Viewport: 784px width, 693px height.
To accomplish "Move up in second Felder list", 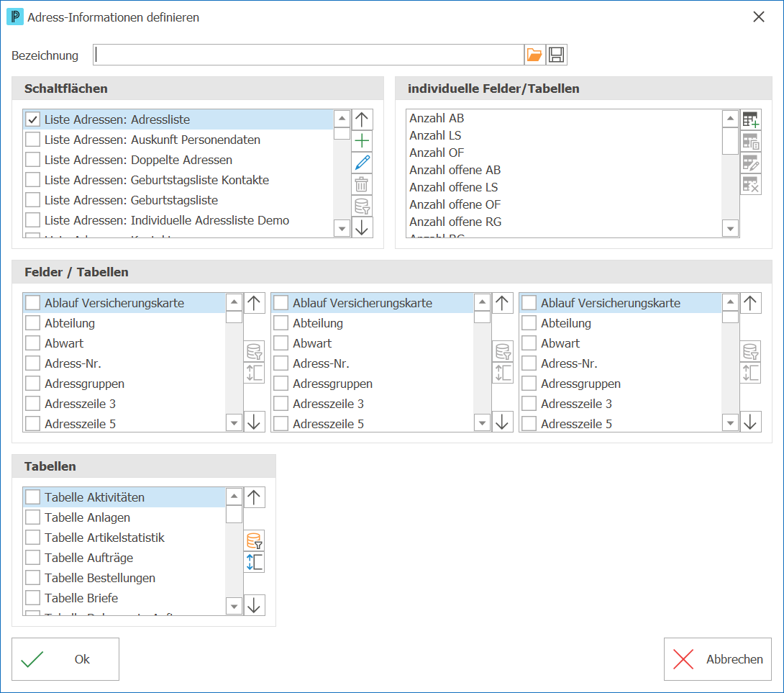I will coord(502,303).
